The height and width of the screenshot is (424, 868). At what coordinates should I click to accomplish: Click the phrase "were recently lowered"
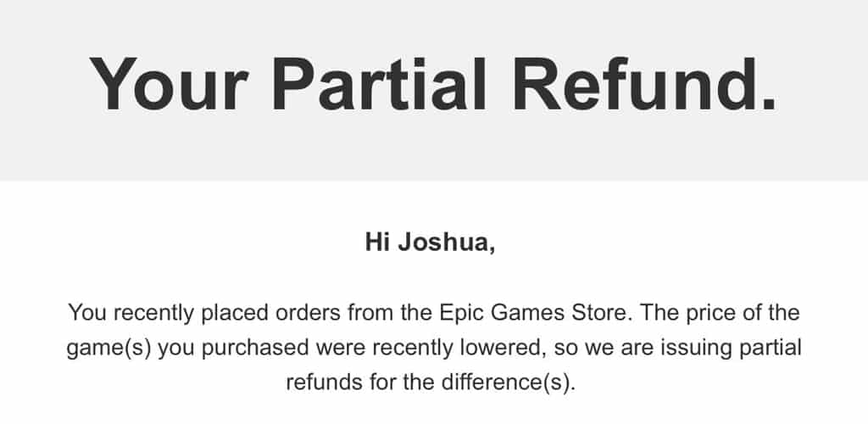431,348
